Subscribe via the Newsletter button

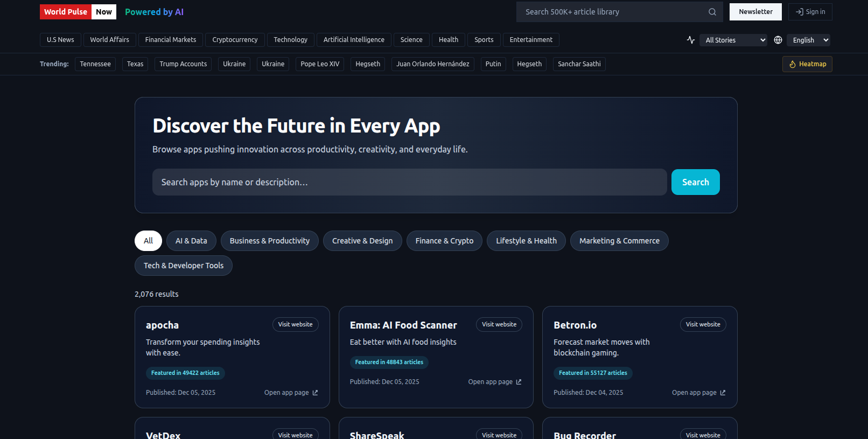coord(755,12)
